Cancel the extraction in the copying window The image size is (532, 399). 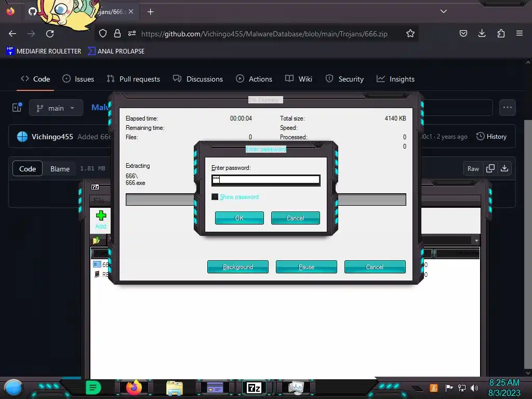point(375,267)
